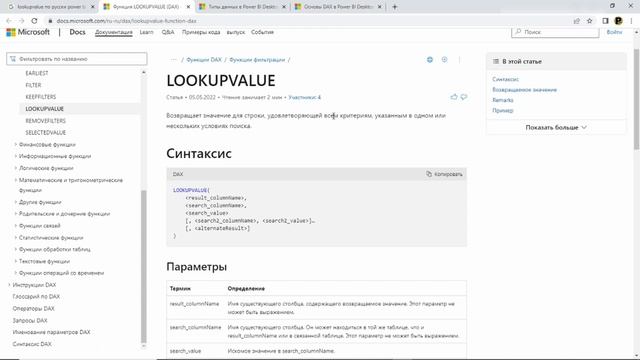This screenshot has height=360, width=640.
Task: Select SELECTEDVALUE in the sidebar
Action: click(45, 133)
